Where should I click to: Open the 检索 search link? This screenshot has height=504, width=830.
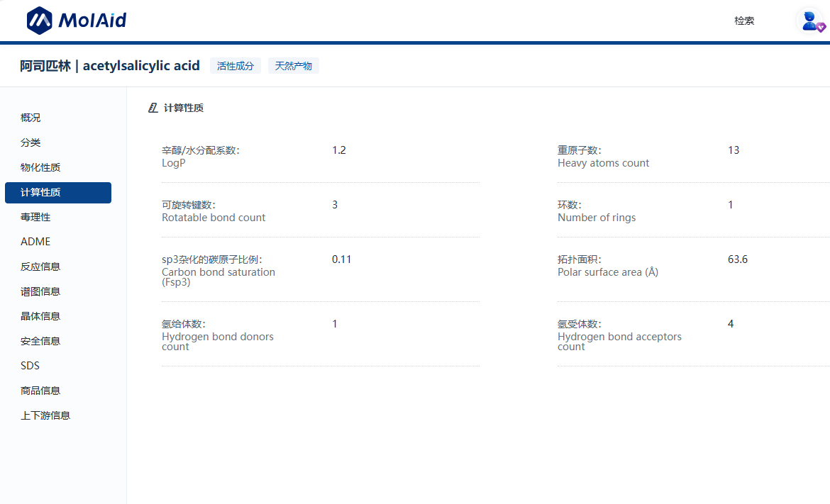(x=744, y=21)
